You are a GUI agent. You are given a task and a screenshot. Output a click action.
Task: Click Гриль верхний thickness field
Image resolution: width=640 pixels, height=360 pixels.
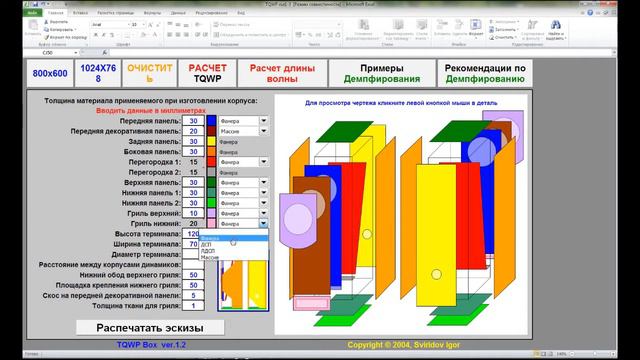point(193,213)
